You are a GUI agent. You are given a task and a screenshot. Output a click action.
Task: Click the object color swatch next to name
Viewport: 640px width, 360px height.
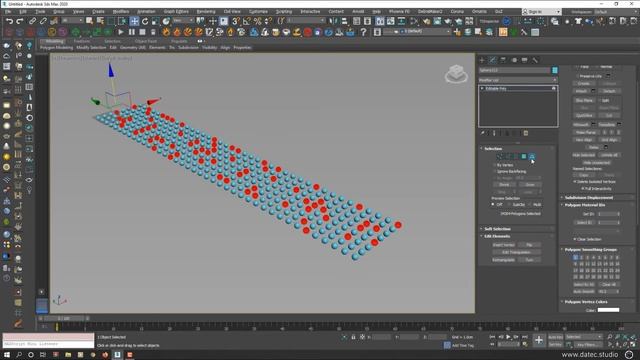555,70
